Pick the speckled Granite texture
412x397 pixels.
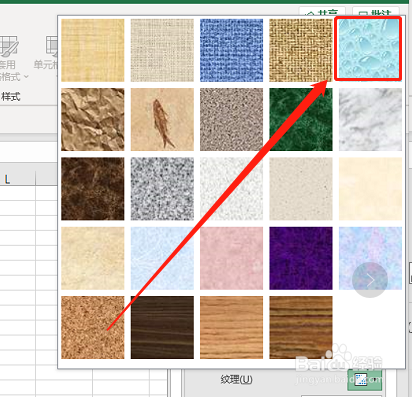coord(162,189)
